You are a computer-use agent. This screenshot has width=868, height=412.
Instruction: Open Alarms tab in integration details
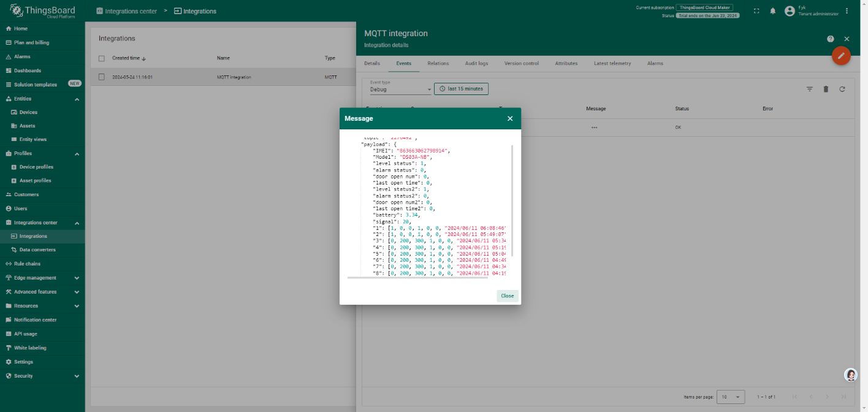[x=655, y=63]
